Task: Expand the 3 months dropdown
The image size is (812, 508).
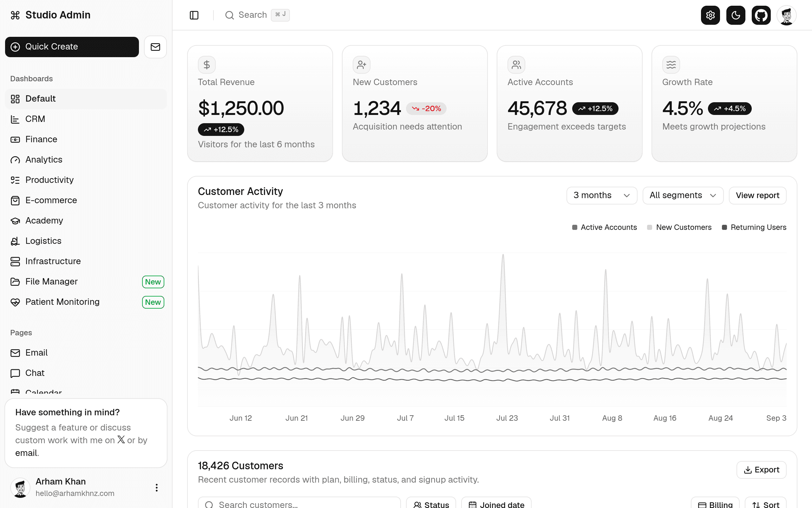Action: click(602, 196)
